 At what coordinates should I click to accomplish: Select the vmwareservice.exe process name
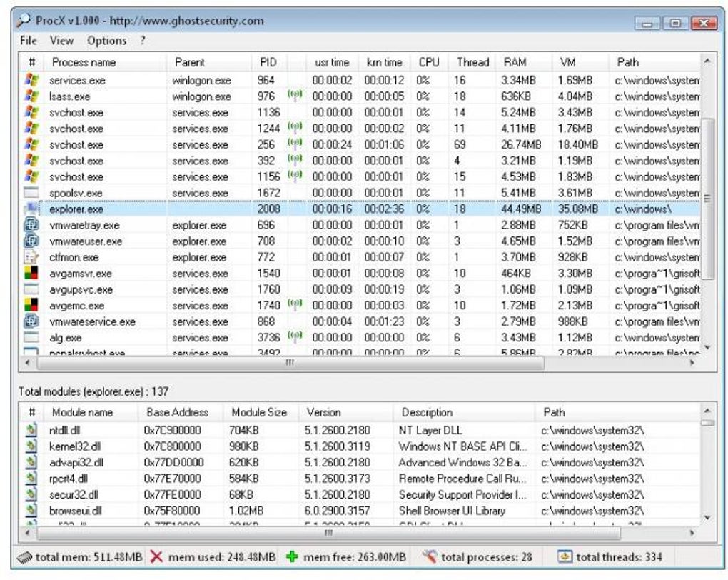(92, 321)
